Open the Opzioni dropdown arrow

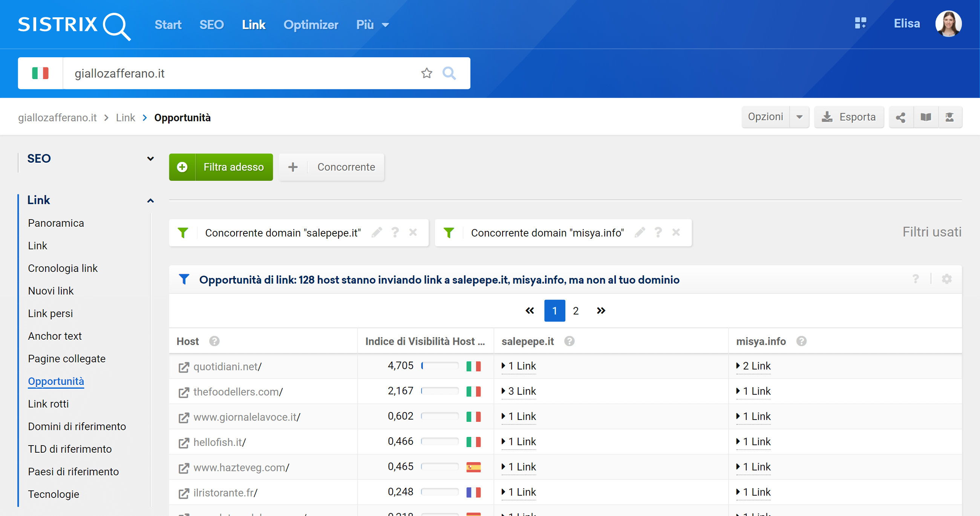pos(799,117)
